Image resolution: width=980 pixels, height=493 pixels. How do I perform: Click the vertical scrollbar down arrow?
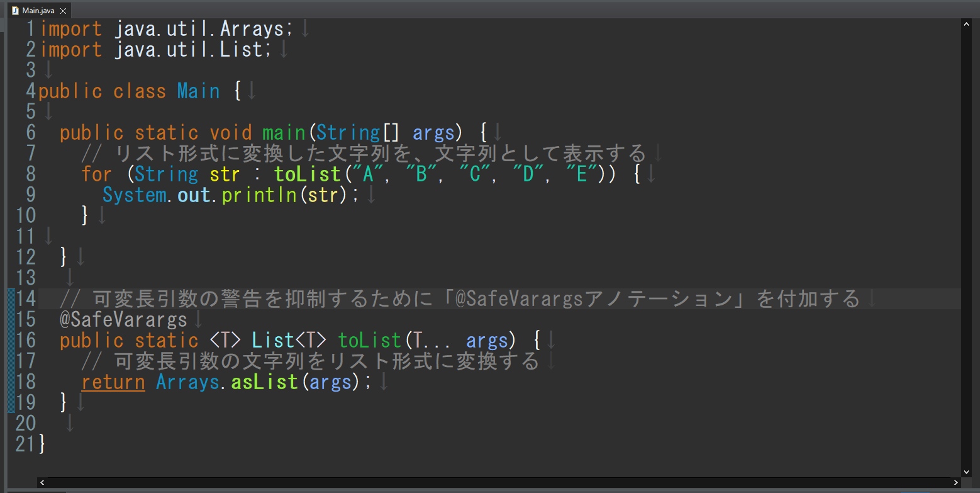point(967,472)
